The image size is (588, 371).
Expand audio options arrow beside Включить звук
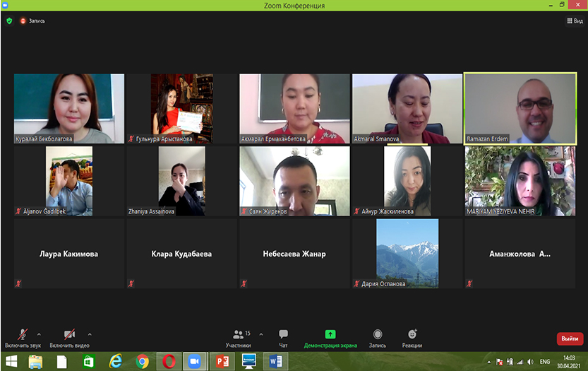(39, 334)
